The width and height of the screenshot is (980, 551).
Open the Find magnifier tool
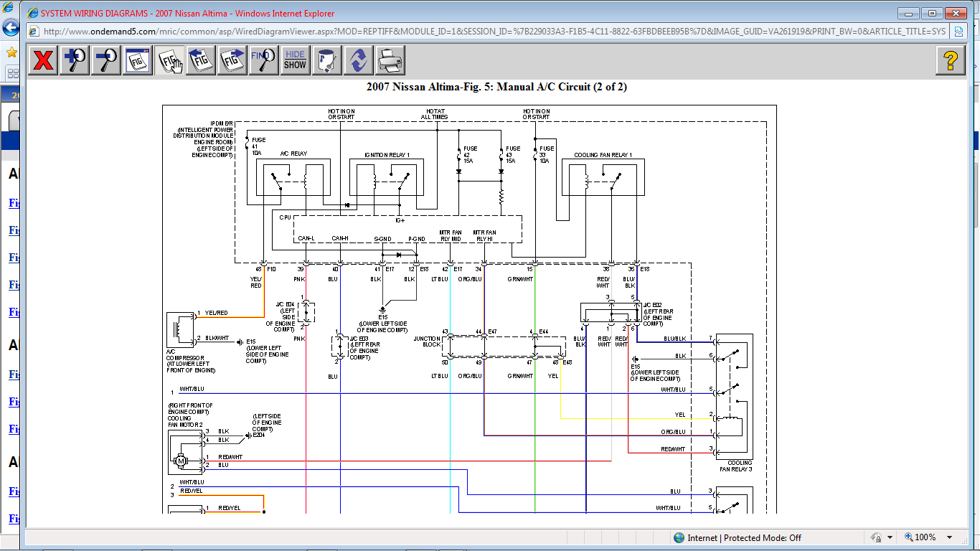pyautogui.click(x=263, y=60)
